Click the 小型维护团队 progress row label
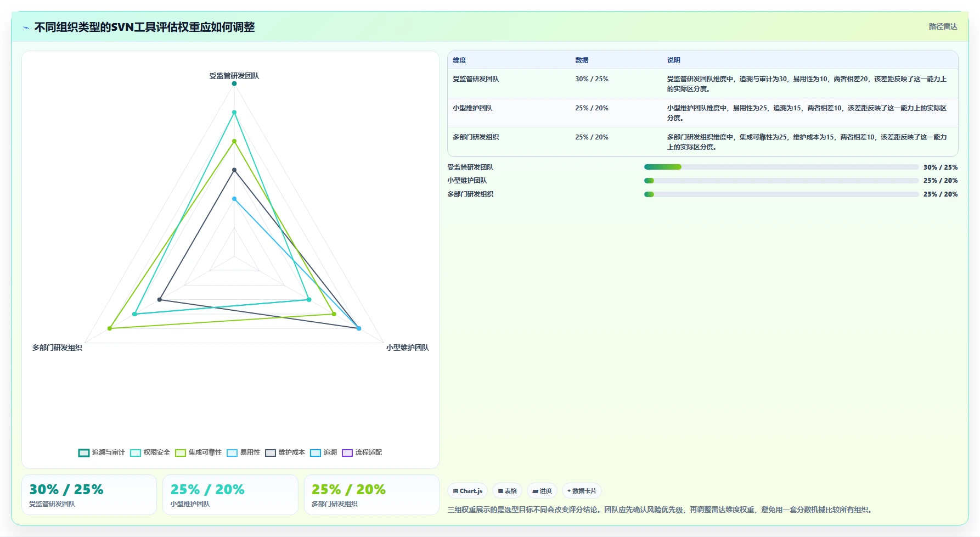 (x=467, y=181)
